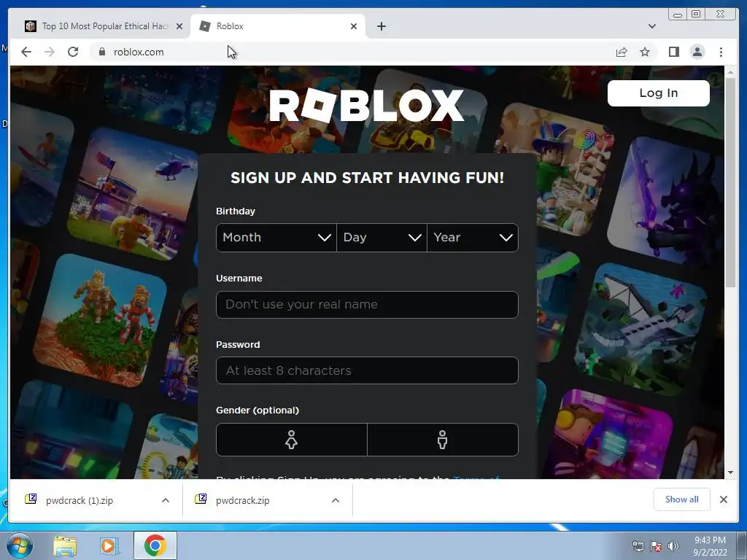The image size is (747, 560).
Task: Open the Day birthday dropdown
Action: [382, 238]
